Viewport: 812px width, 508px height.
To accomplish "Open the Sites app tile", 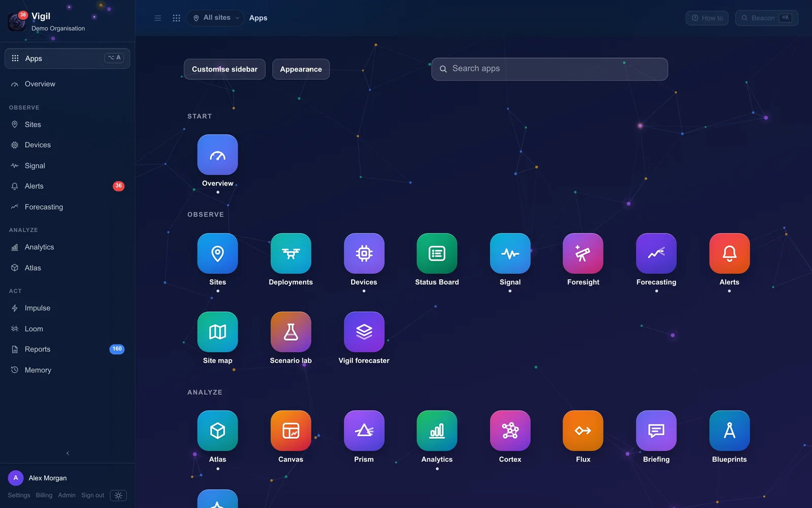I will (x=218, y=253).
